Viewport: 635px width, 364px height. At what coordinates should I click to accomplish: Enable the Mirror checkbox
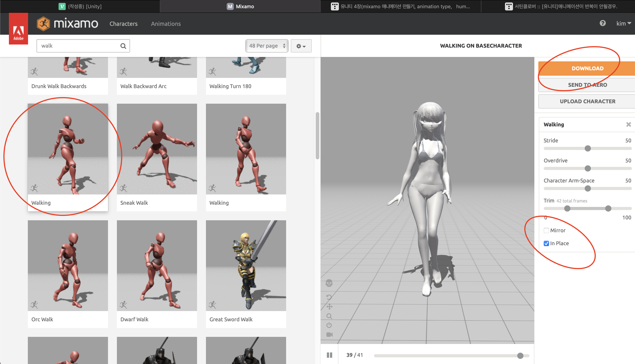(546, 231)
